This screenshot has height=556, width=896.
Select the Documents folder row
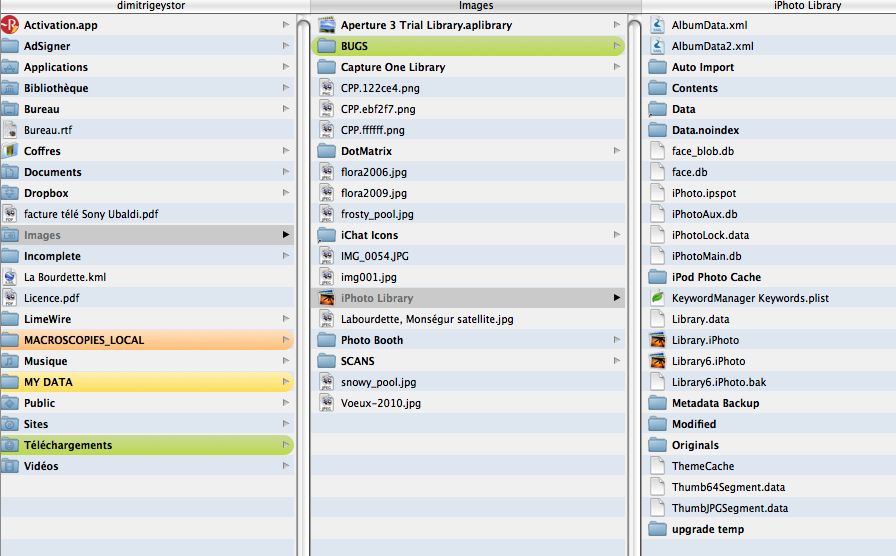(x=147, y=172)
